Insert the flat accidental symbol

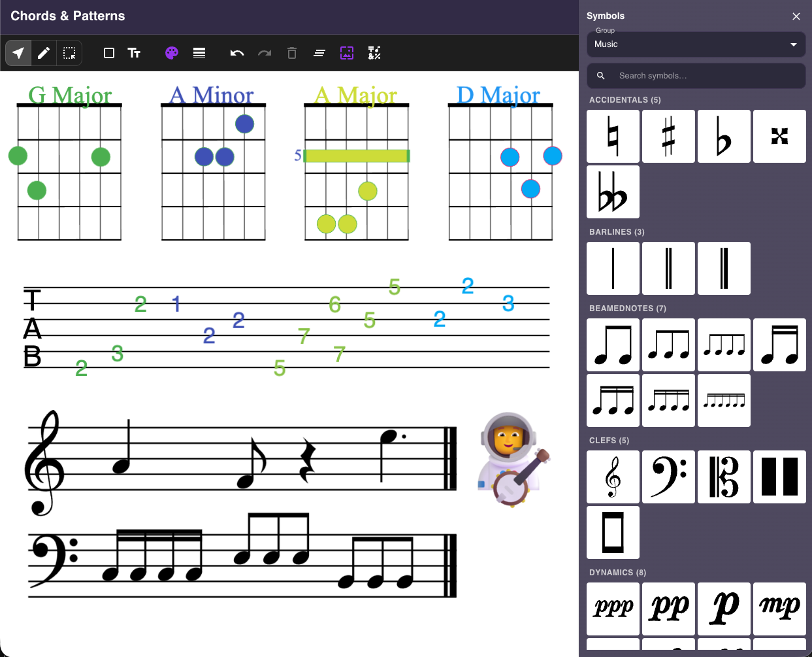click(x=724, y=136)
